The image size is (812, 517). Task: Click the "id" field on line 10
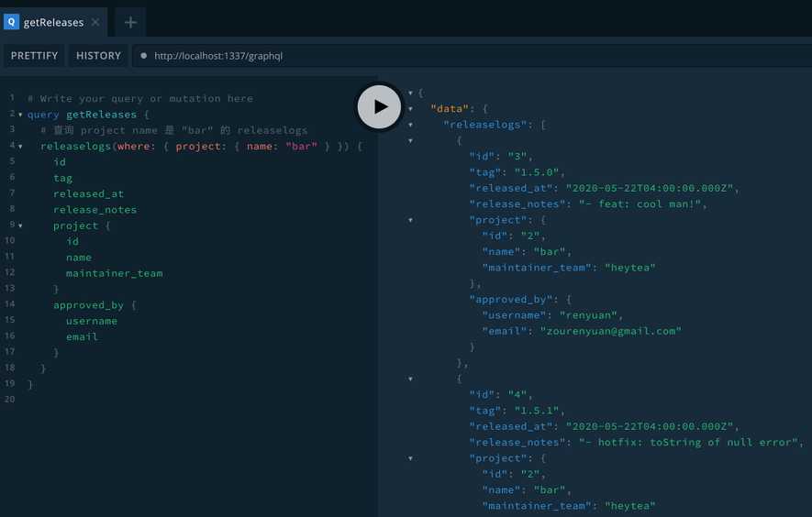point(72,242)
